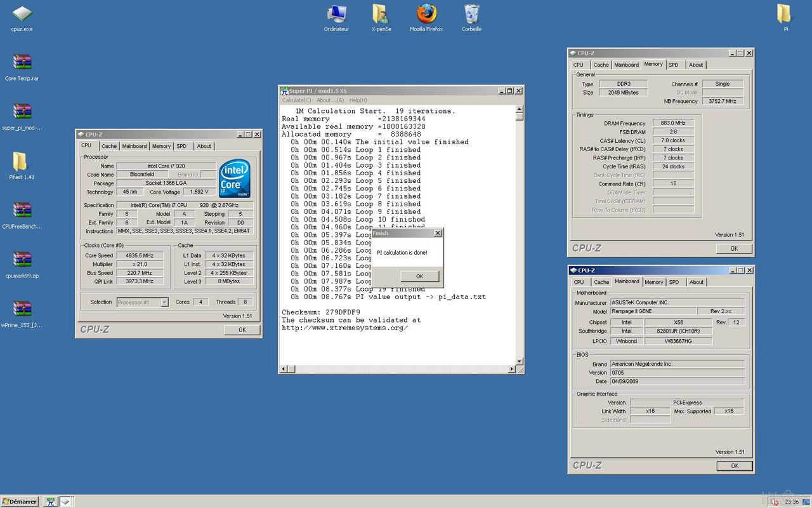Click the Intel Core i7 logo in CPU-Z

(x=234, y=179)
